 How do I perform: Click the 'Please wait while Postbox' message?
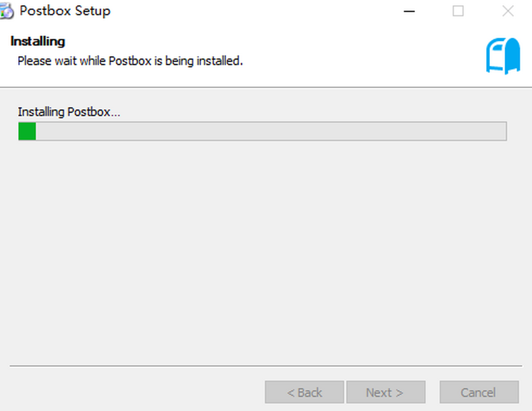point(130,61)
